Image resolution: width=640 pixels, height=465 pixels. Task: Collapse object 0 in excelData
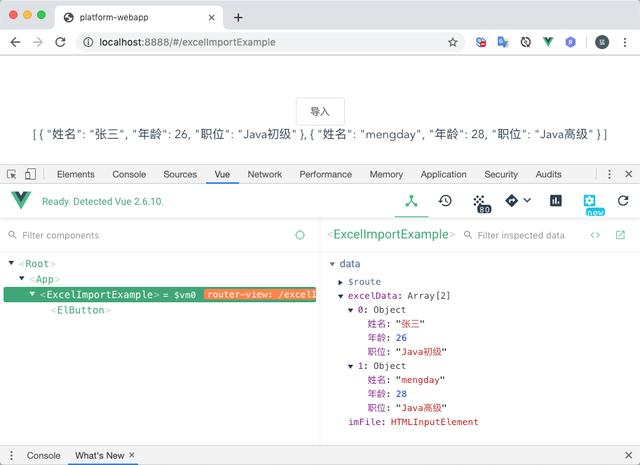[350, 310]
